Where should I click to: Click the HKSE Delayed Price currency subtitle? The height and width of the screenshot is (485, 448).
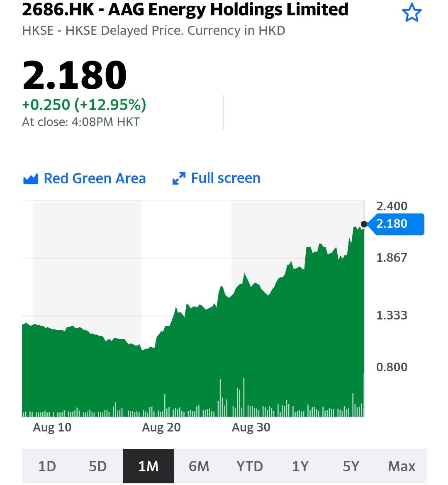[x=153, y=31]
